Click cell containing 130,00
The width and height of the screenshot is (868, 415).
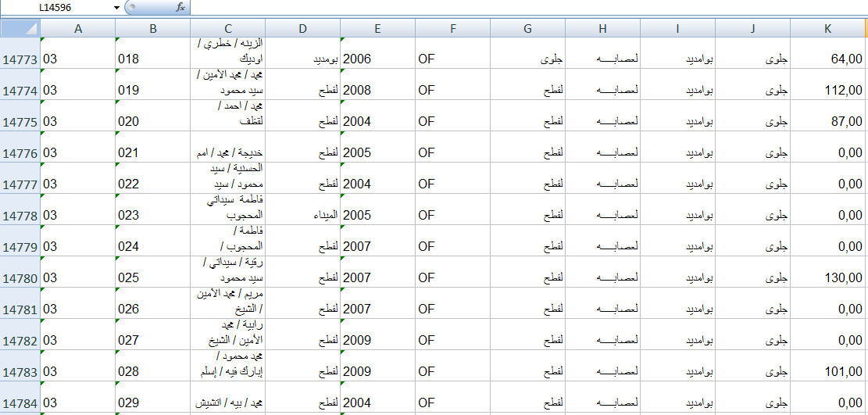click(x=829, y=271)
